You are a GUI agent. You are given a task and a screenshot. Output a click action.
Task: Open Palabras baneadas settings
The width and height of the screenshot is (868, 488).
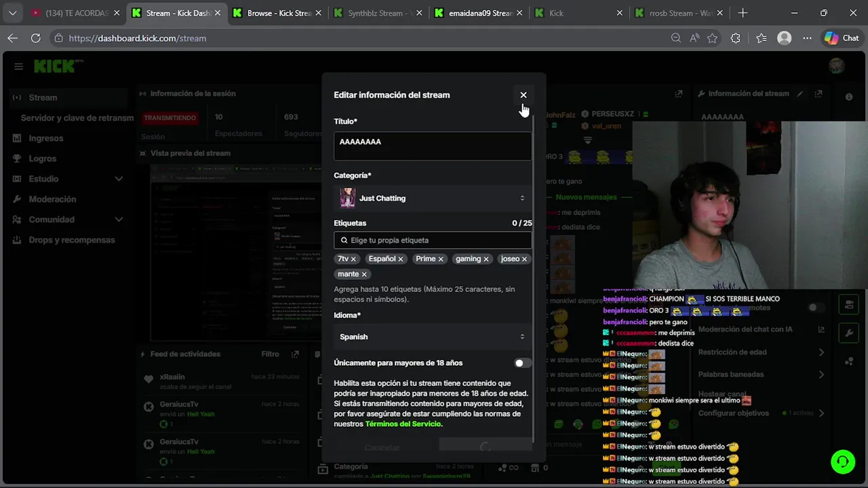pyautogui.click(x=761, y=374)
